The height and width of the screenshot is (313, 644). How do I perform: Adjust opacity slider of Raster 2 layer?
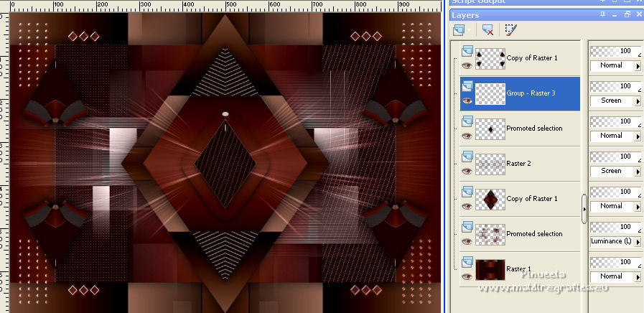(x=616, y=156)
